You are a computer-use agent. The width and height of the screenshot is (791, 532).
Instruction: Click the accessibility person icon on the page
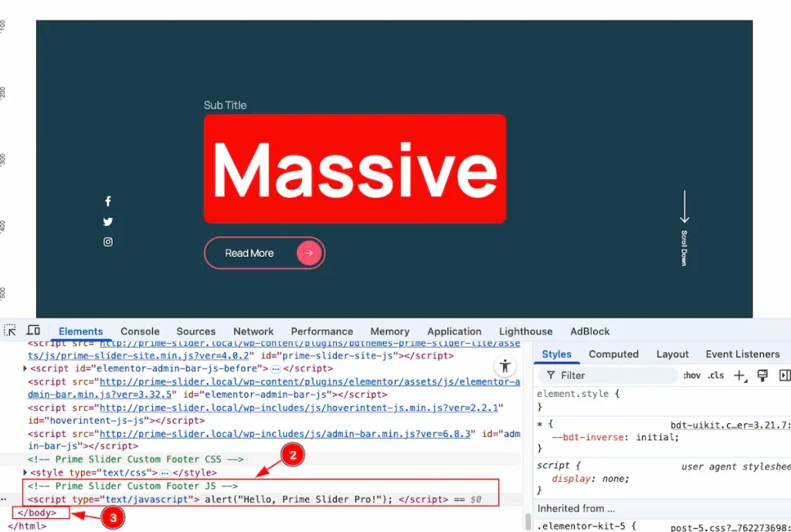505,366
